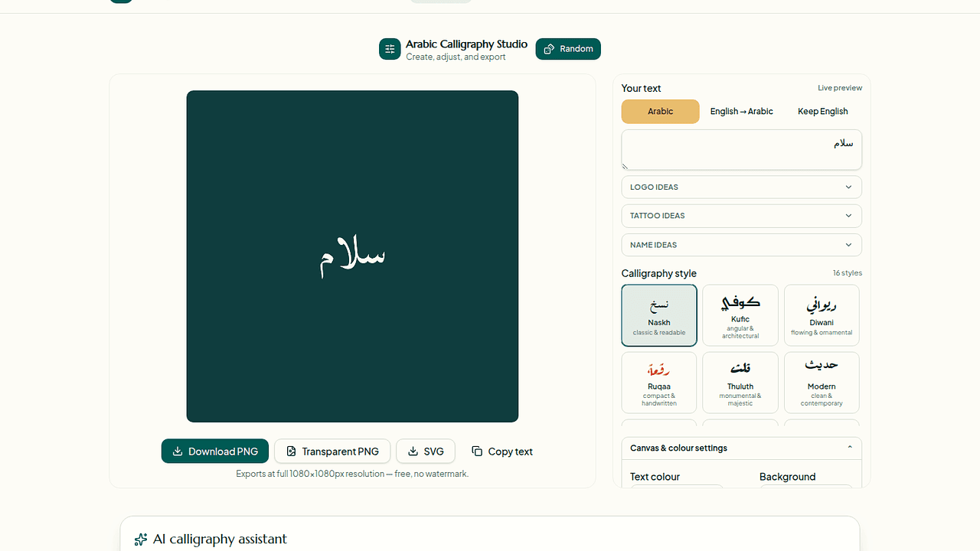This screenshot has height=551, width=980.
Task: Switch to Keep English mode
Action: point(823,111)
